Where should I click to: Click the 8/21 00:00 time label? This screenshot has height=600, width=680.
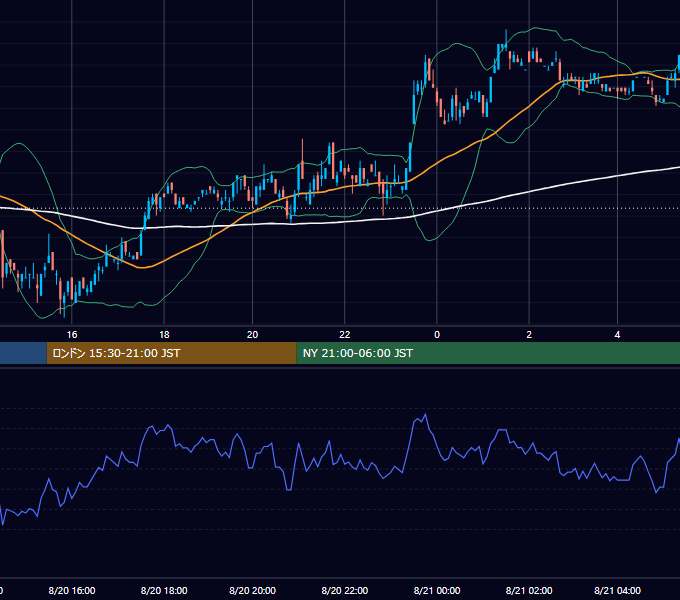point(437,590)
